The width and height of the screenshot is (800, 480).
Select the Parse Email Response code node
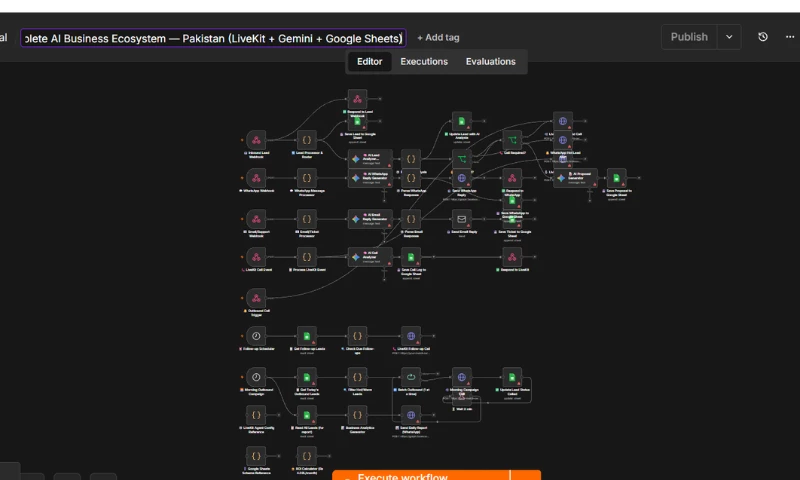click(x=411, y=219)
